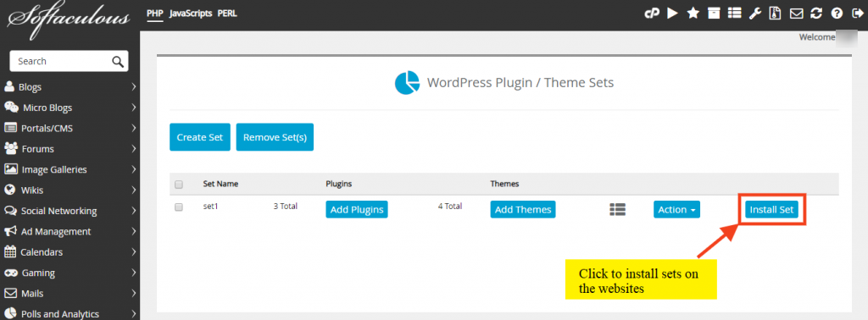Open the Action dropdown for set1
868x320 pixels.
(x=676, y=209)
